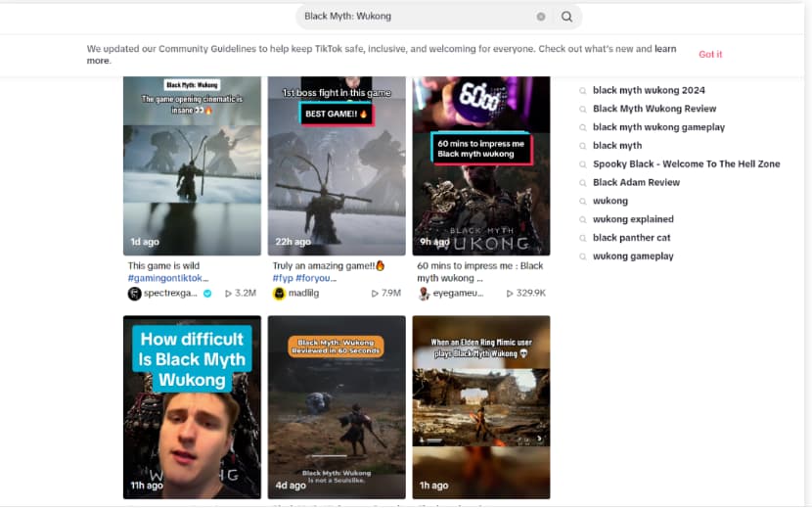Select suggestion 'black panther cat'
812x510 pixels.
(x=631, y=238)
